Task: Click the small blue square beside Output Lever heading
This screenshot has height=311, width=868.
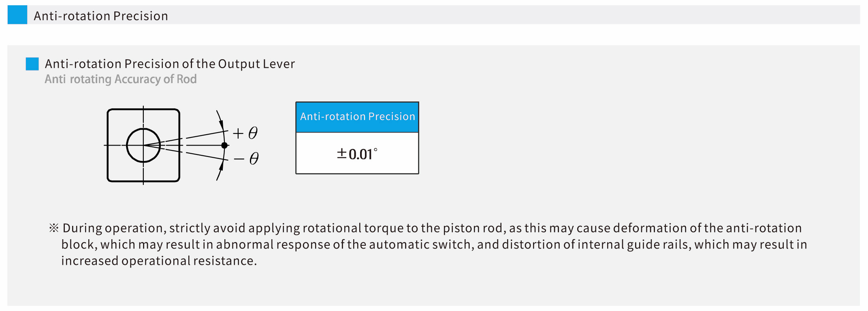Action: click(x=32, y=64)
